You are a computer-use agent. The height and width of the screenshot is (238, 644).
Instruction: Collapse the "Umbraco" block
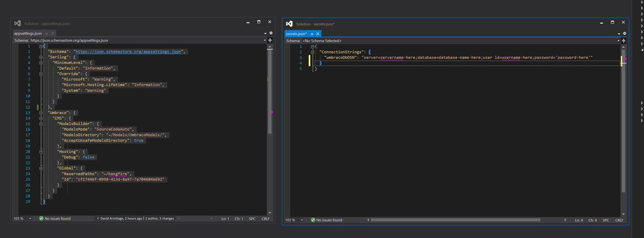41,113
